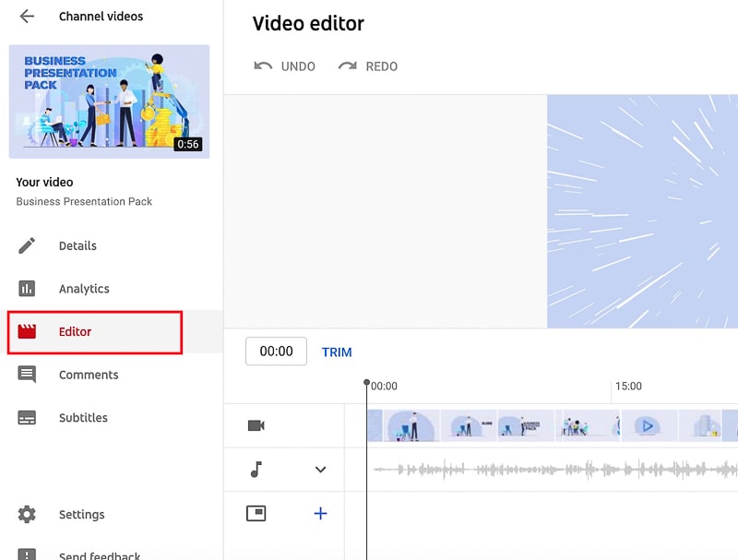This screenshot has width=738, height=560.
Task: Click the Editor clapperboard icon
Action: click(x=27, y=331)
